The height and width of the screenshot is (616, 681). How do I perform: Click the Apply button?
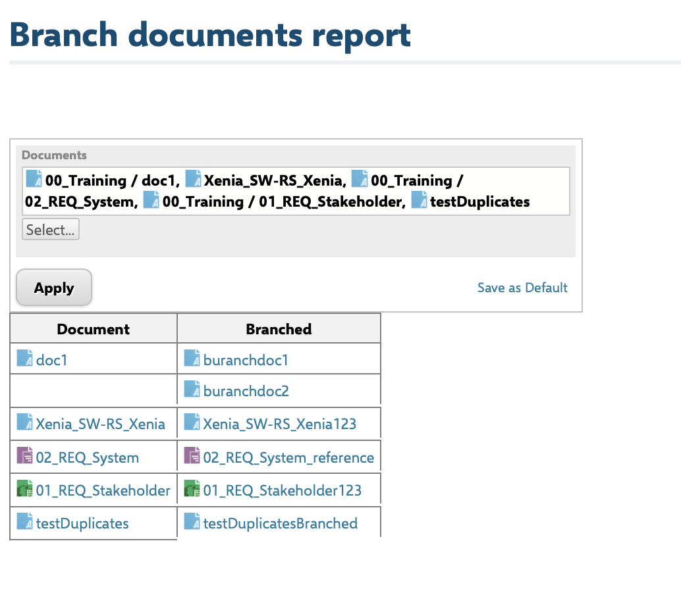point(54,288)
